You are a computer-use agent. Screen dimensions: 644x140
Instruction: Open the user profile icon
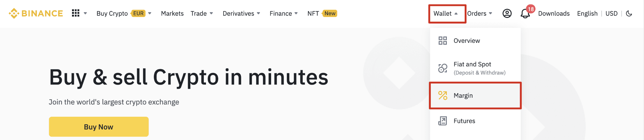(x=507, y=14)
